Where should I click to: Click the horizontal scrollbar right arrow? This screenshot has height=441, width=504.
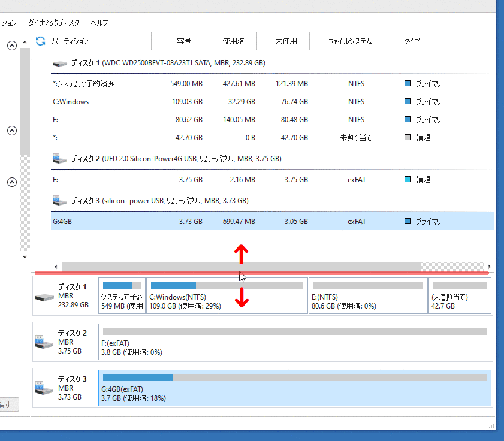point(489,267)
